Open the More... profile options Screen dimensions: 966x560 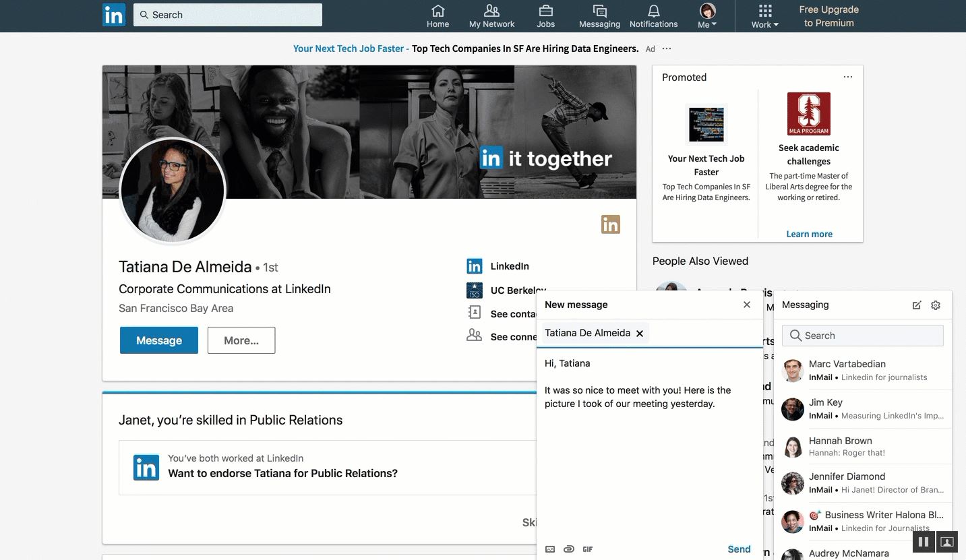click(x=241, y=340)
